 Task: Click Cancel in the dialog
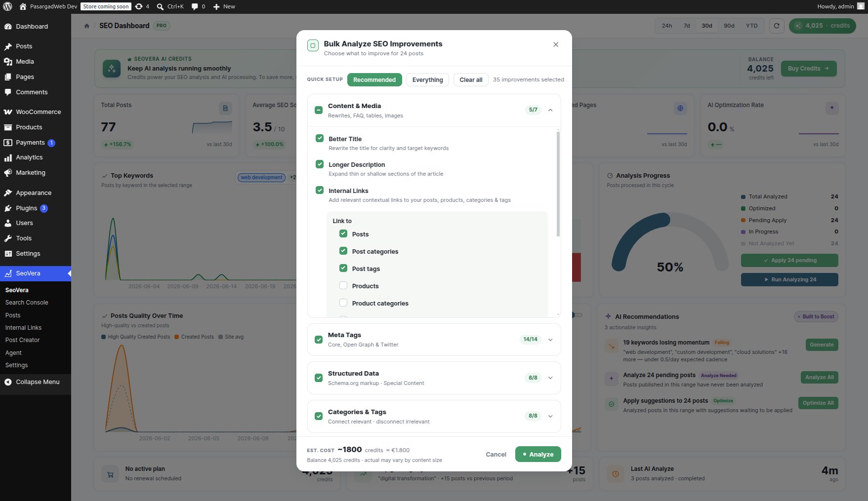point(496,455)
